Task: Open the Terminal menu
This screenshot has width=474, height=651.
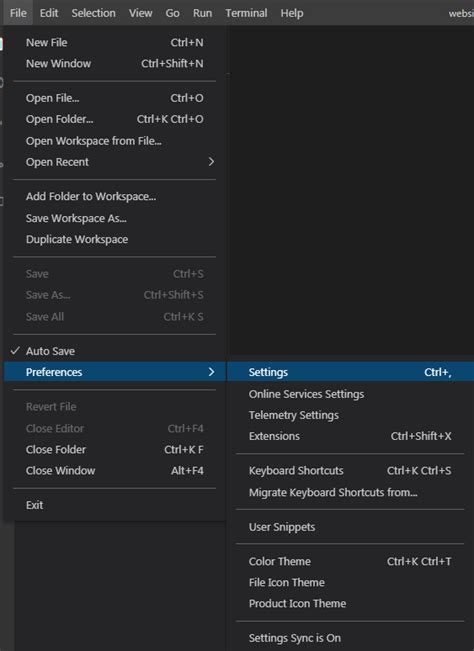Action: 246,13
